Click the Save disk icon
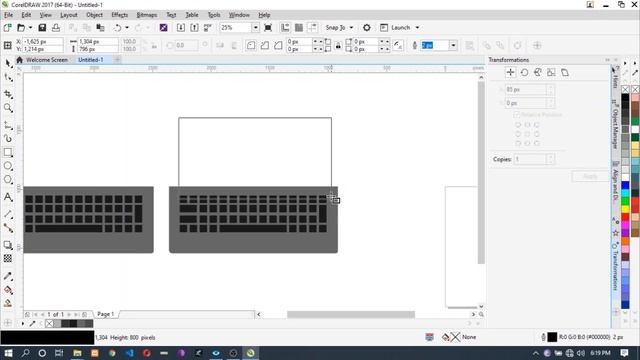 (x=42, y=27)
